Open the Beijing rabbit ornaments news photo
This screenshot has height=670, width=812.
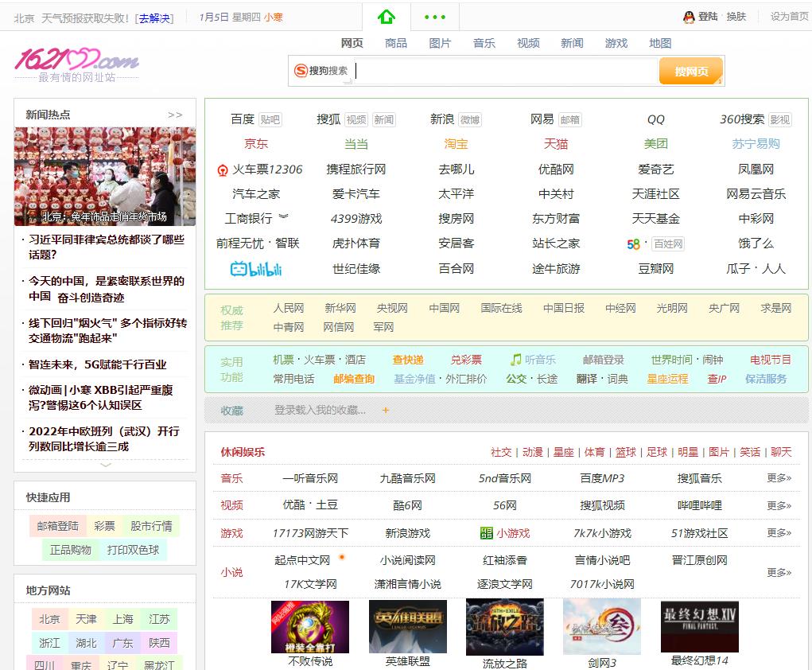coord(105,176)
